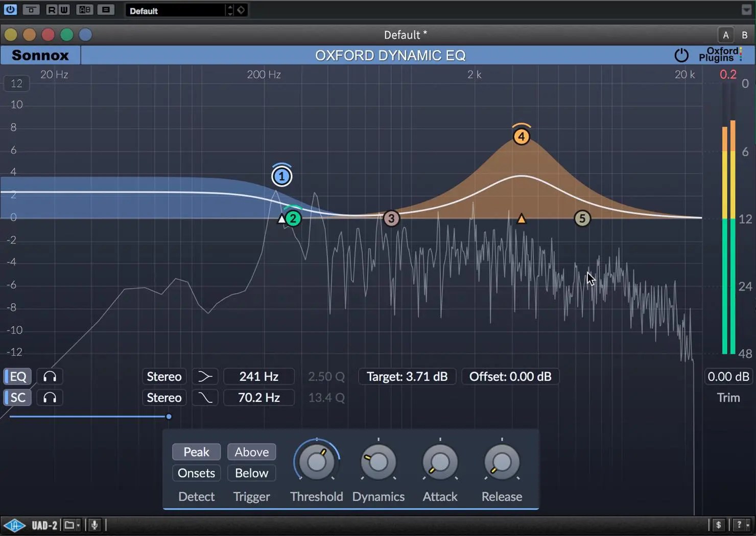Image resolution: width=756 pixels, height=536 pixels.
Task: Select the band 5 node
Action: click(x=582, y=218)
